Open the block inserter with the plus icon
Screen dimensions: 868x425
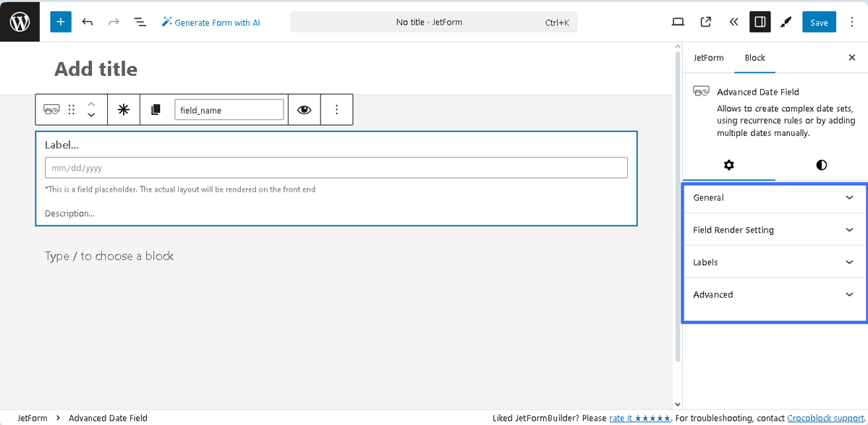pyautogui.click(x=60, y=22)
